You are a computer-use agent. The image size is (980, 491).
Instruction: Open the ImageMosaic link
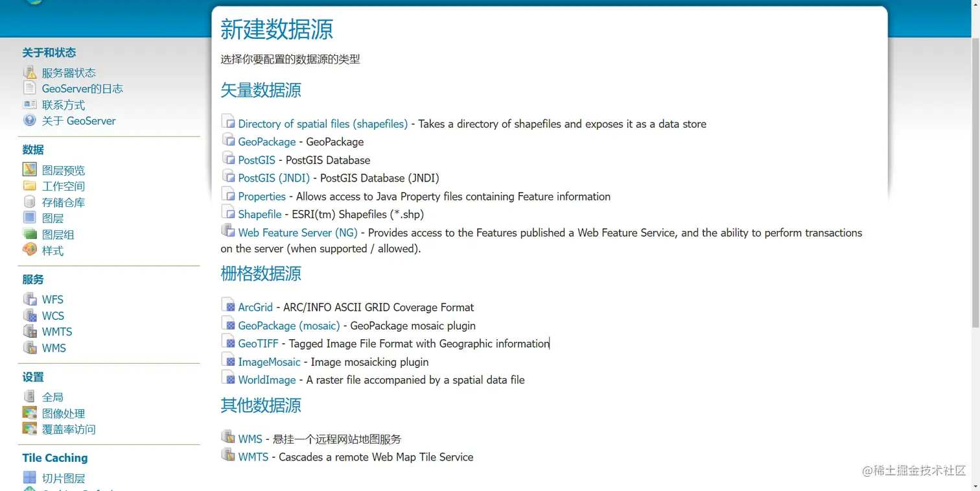click(269, 362)
